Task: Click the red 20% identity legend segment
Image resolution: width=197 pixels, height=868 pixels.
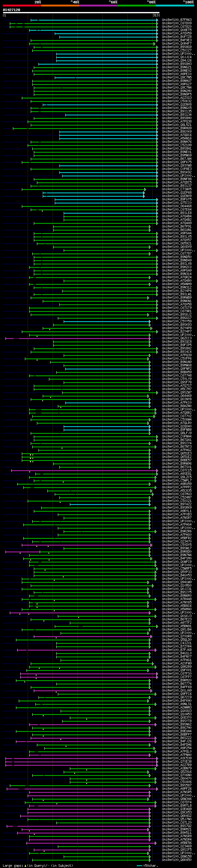Action: coord(22,6)
